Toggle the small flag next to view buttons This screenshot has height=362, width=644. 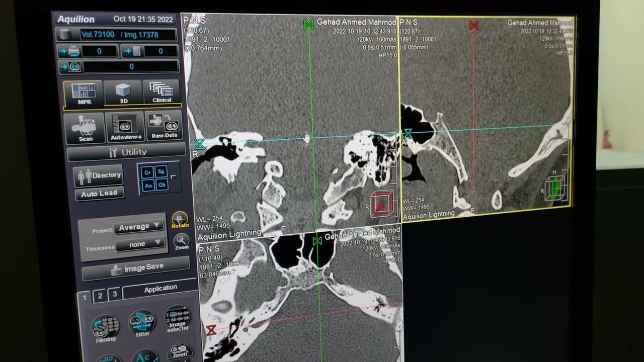click(174, 176)
